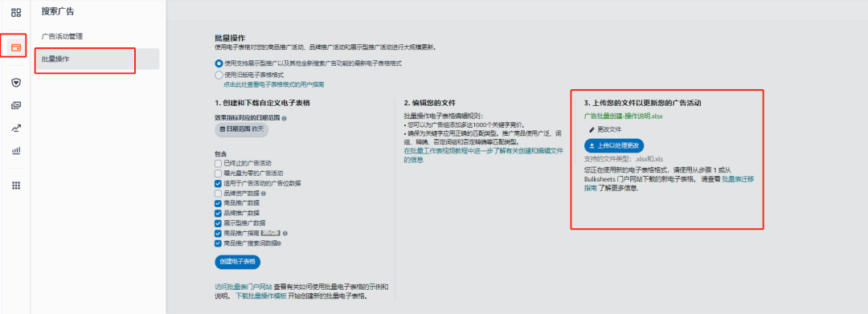Tick the 已终止的广告活动 checkbox
This screenshot has height=314, width=868.
point(218,164)
